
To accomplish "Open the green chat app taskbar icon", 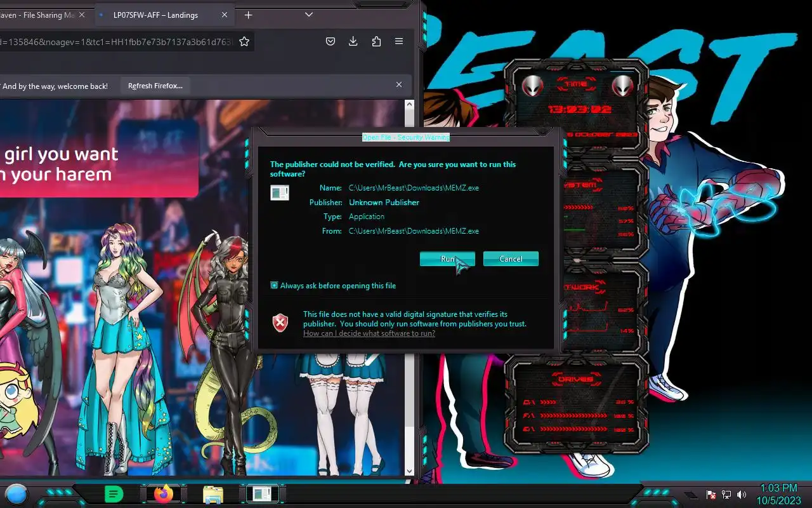I will (114, 494).
